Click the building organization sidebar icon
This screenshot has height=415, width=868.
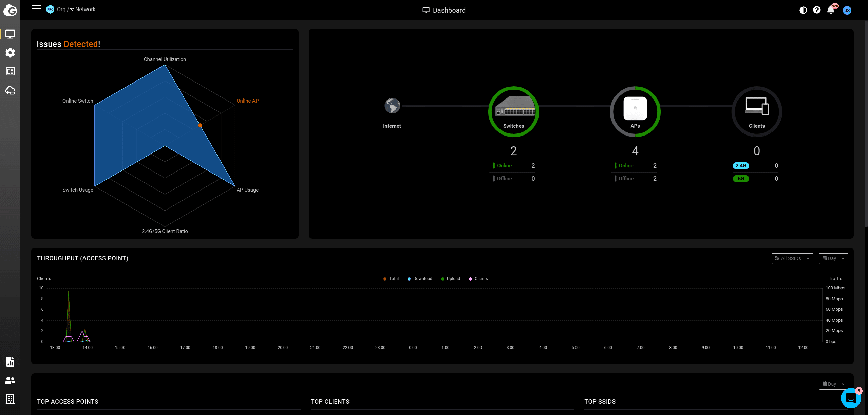point(10,399)
